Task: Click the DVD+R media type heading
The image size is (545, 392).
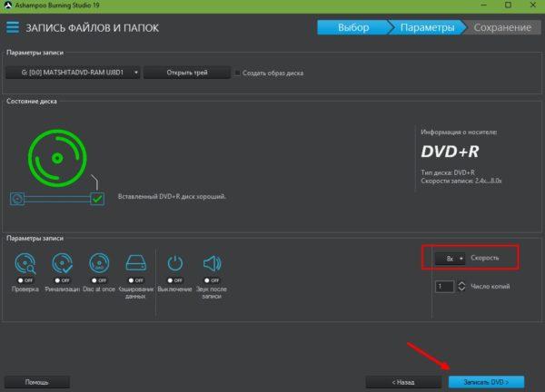Action: 450,152
